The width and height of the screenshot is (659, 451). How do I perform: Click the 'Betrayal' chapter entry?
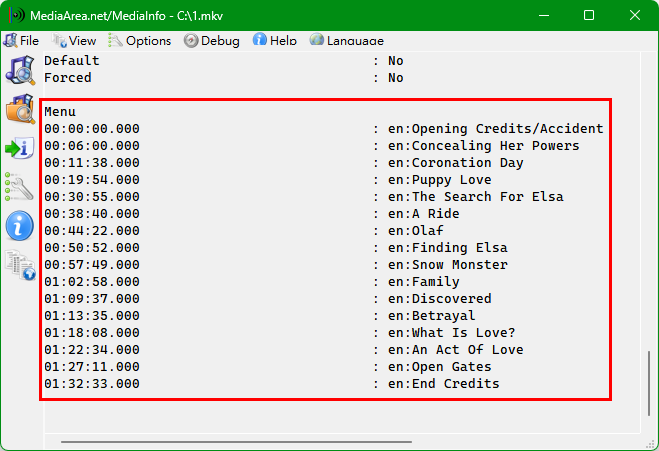pos(443,316)
